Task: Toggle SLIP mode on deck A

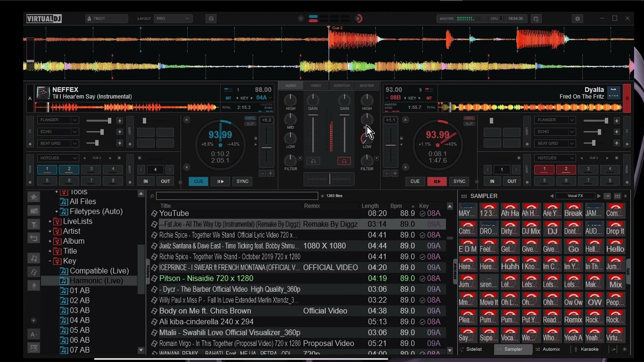Action: 250,124
